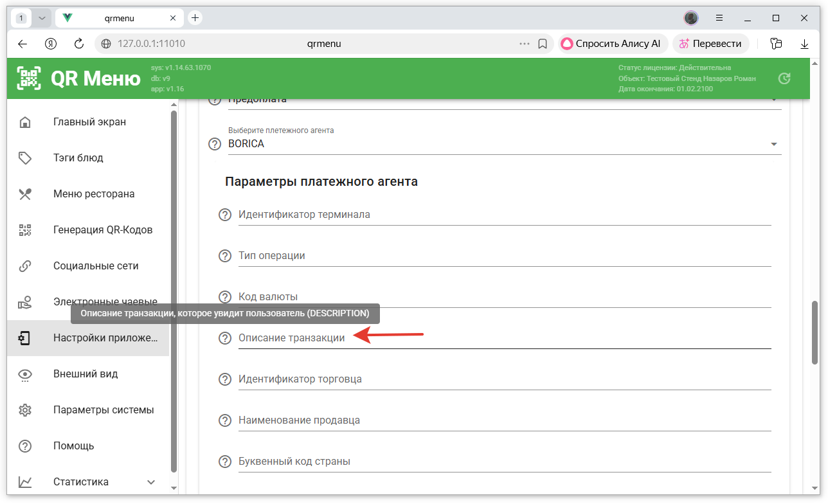Go to Генерация QR-Кодов section
Viewport: 828px width, 504px height.
103,230
